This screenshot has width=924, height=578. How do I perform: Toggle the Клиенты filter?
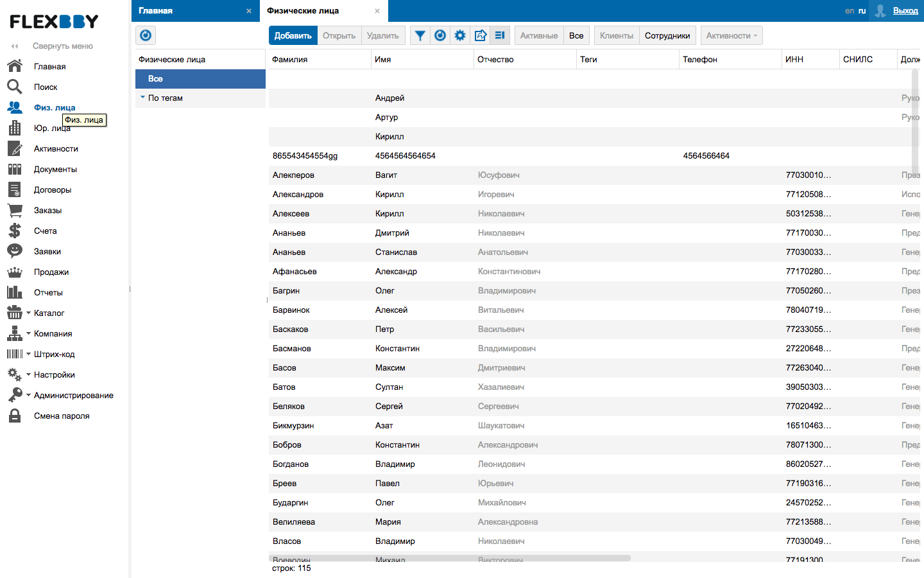617,35
